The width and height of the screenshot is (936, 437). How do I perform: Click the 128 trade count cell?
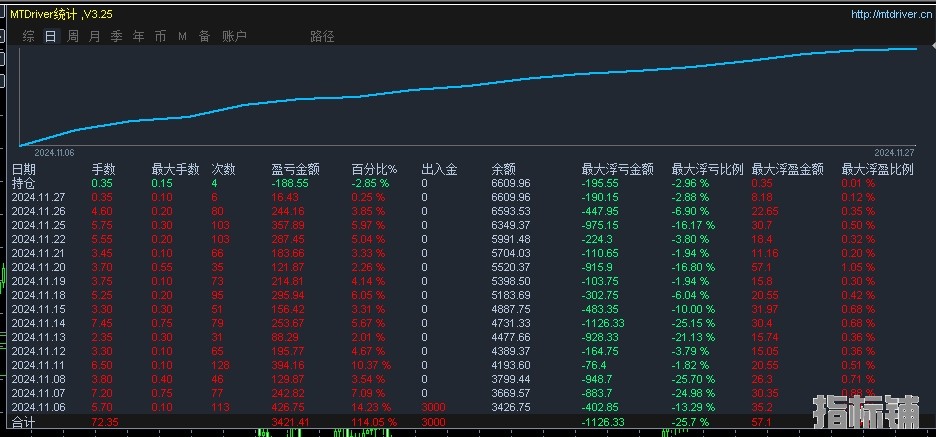221,365
